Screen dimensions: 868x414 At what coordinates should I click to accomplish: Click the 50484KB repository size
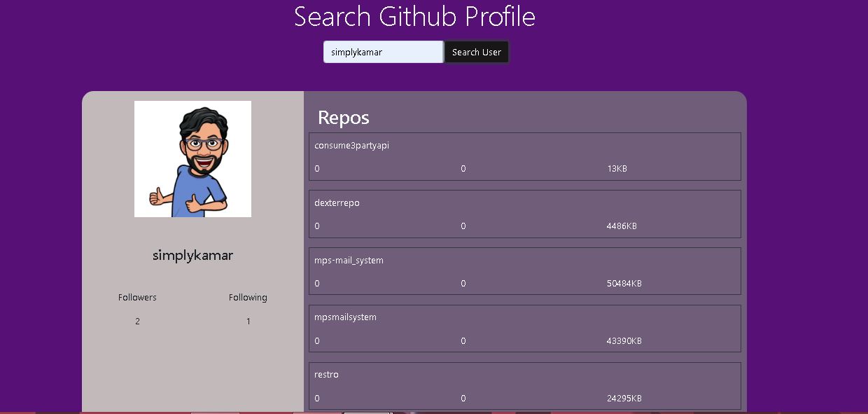point(624,284)
